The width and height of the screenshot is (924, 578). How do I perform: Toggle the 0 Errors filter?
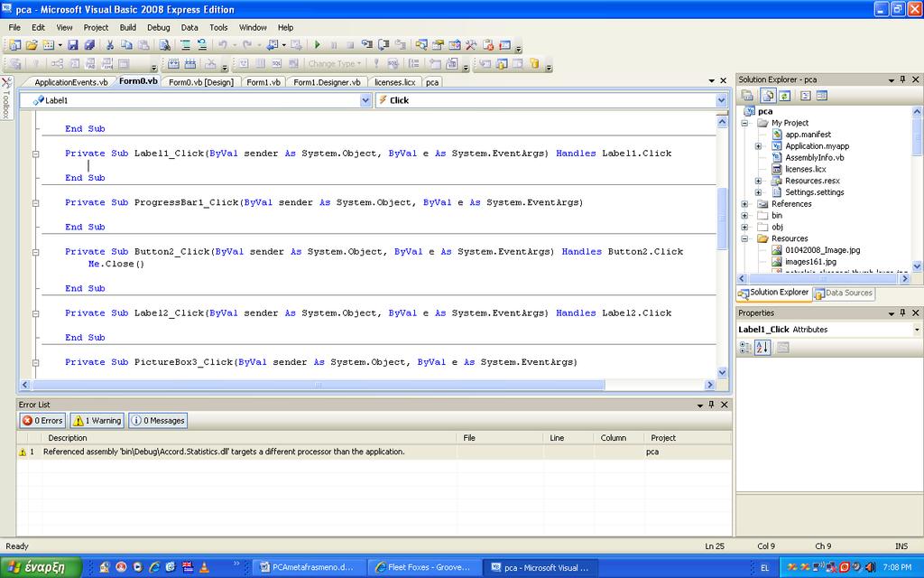tap(42, 421)
